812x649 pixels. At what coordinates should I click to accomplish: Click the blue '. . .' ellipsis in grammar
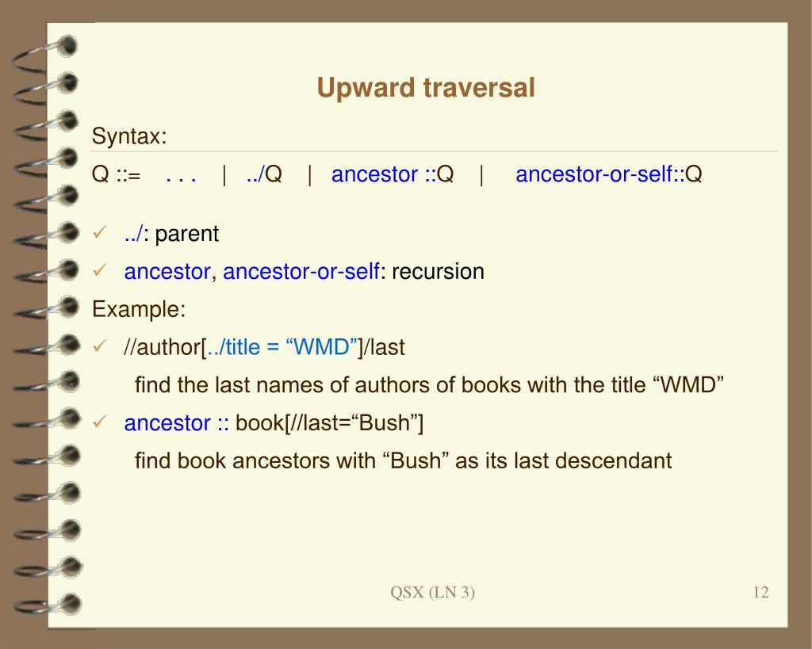point(181,178)
